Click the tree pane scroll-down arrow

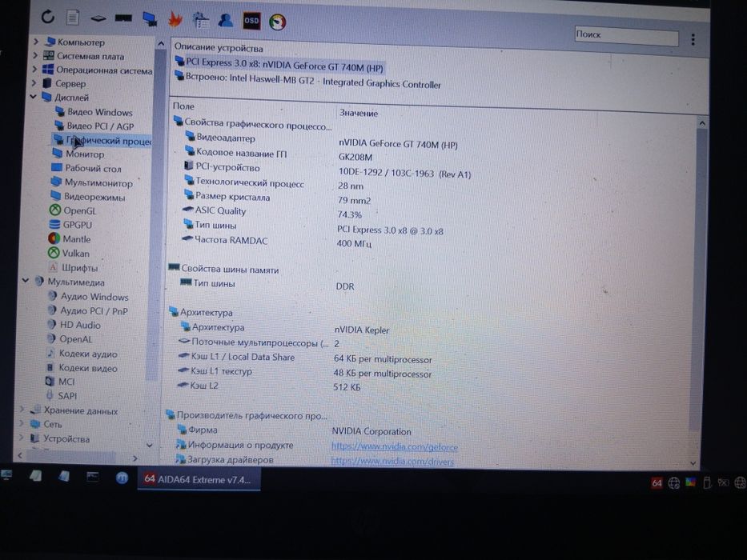pos(149,446)
